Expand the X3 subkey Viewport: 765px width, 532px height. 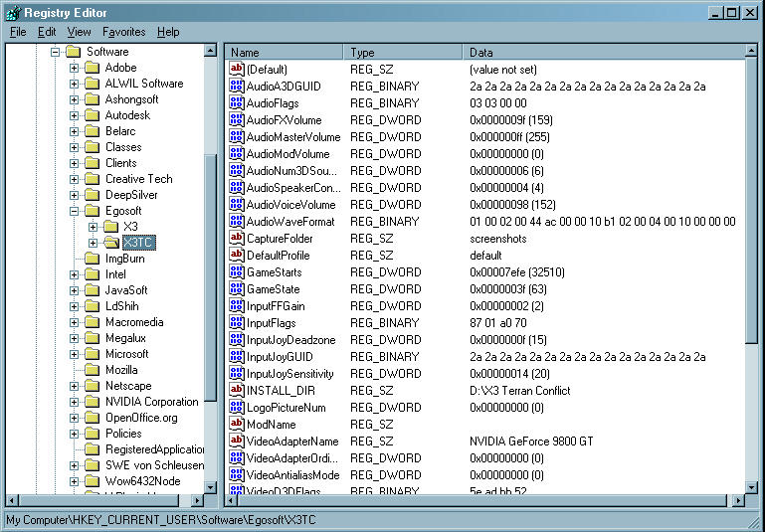pyautogui.click(x=94, y=227)
